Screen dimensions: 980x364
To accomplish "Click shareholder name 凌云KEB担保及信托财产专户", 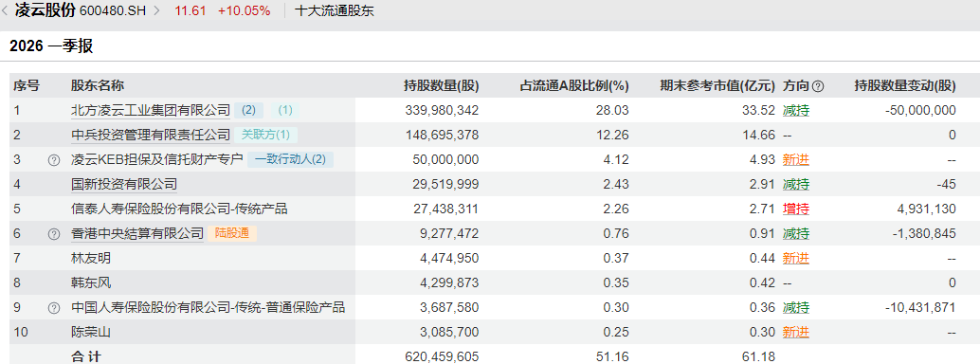I will (157, 160).
